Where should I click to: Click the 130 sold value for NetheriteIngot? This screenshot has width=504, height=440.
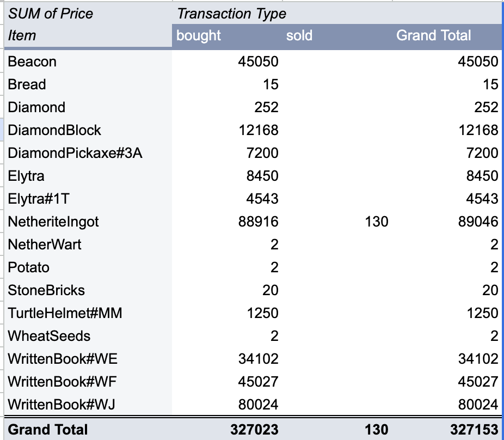(x=377, y=222)
